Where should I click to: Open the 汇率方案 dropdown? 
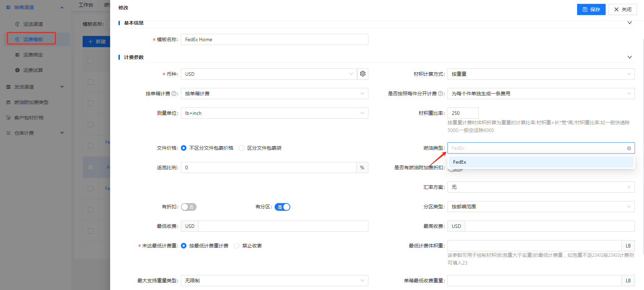click(x=541, y=187)
